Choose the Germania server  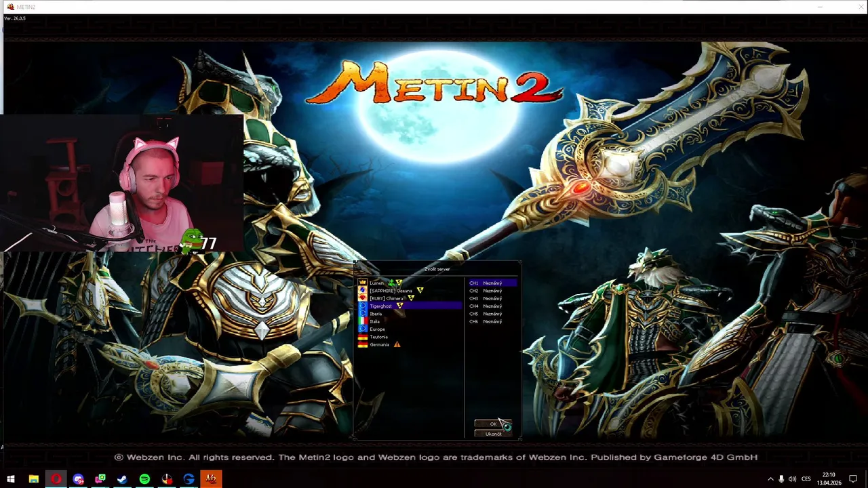point(410,344)
